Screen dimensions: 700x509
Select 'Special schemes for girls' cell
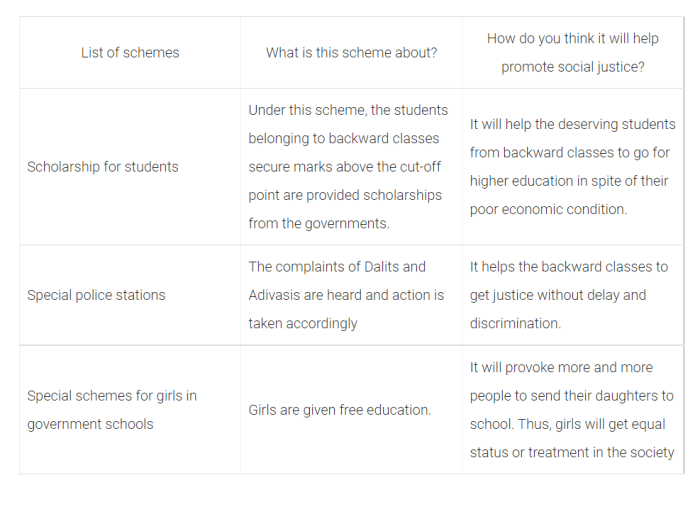130,409
